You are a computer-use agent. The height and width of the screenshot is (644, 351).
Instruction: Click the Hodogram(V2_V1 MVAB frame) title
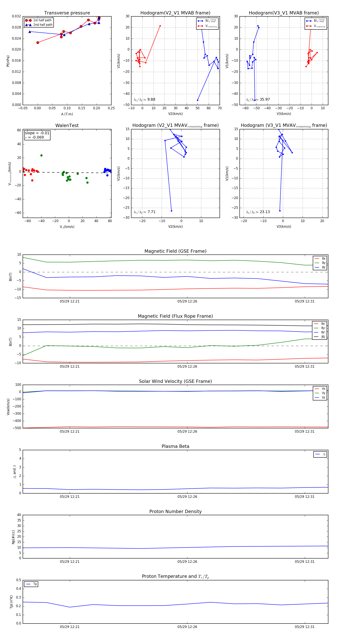[x=175, y=13]
